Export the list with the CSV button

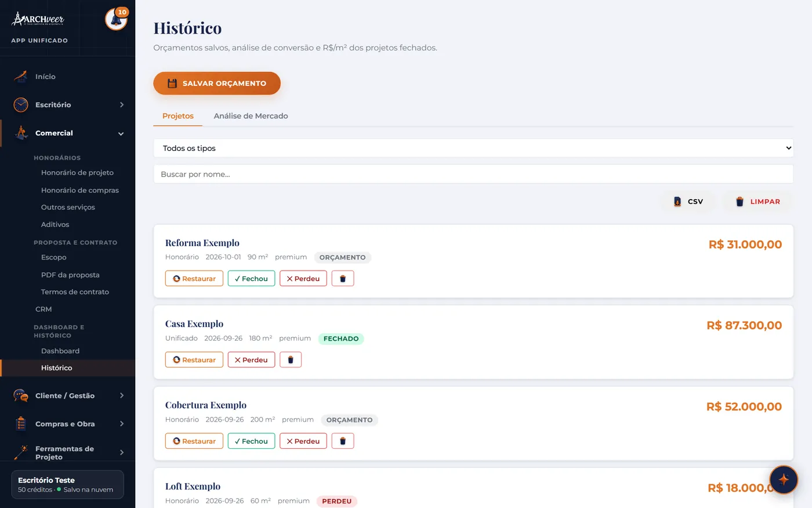tap(688, 201)
